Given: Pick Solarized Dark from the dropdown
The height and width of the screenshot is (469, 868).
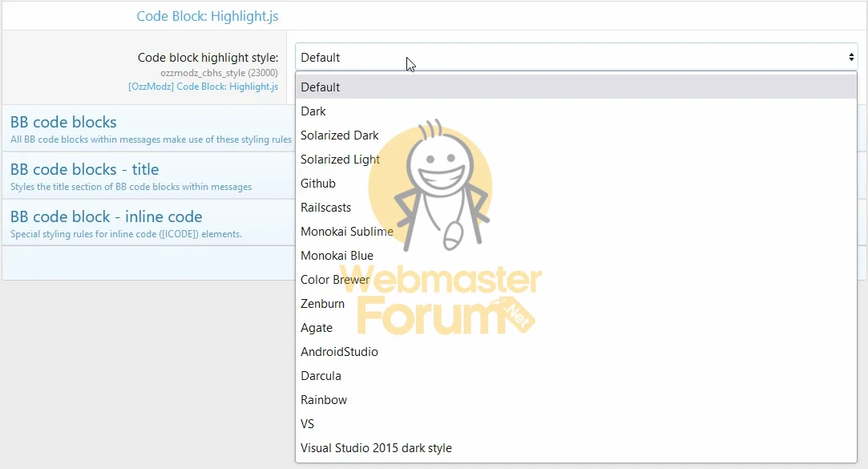Looking at the screenshot, I should (576, 135).
